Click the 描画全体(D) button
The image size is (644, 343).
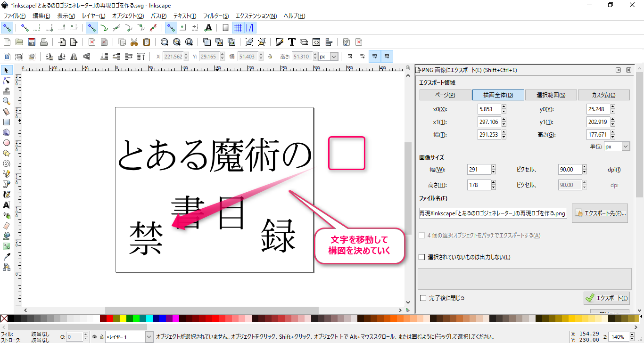498,95
